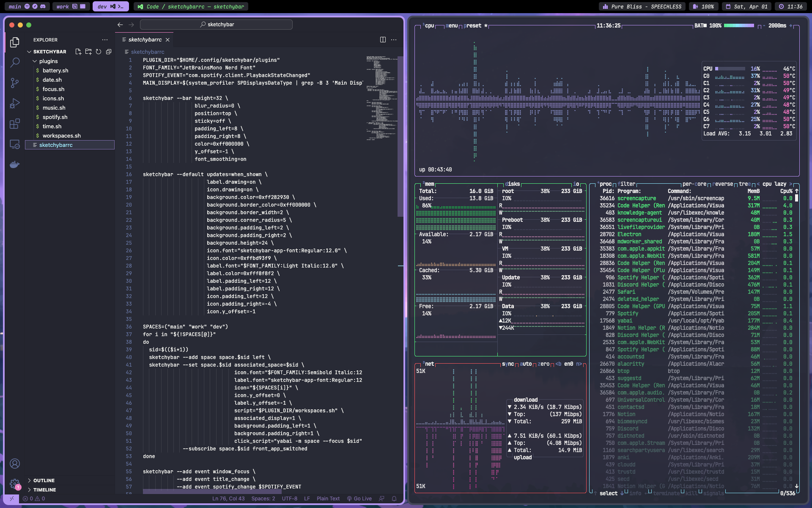Toggle tree view in btop proc panel
The height and width of the screenshot is (508, 812).
(x=745, y=184)
